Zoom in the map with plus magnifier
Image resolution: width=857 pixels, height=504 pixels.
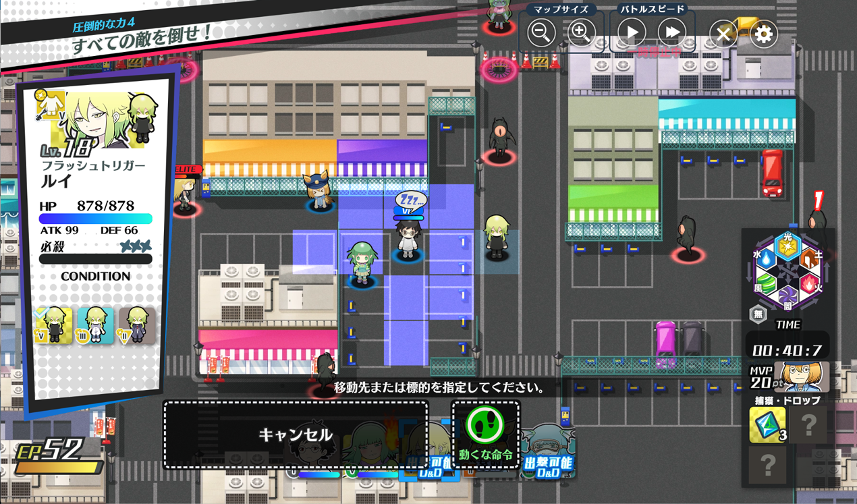[581, 32]
